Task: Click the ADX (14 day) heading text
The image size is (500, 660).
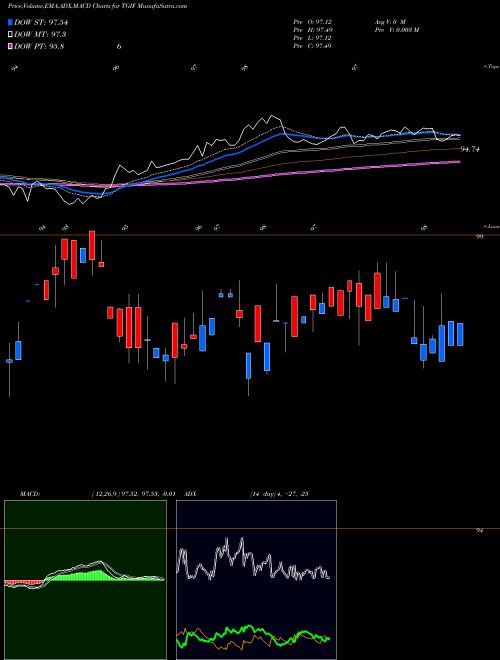Action: coord(247,494)
